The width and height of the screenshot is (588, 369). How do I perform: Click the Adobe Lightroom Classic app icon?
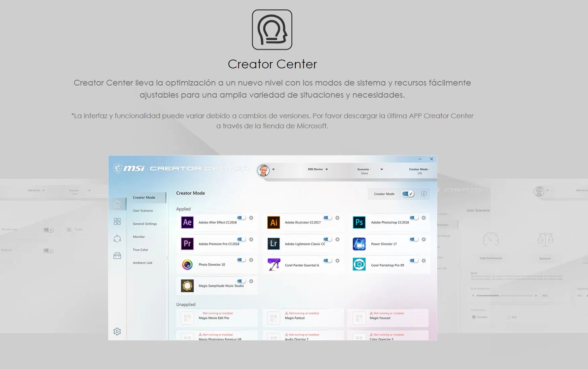point(273,244)
